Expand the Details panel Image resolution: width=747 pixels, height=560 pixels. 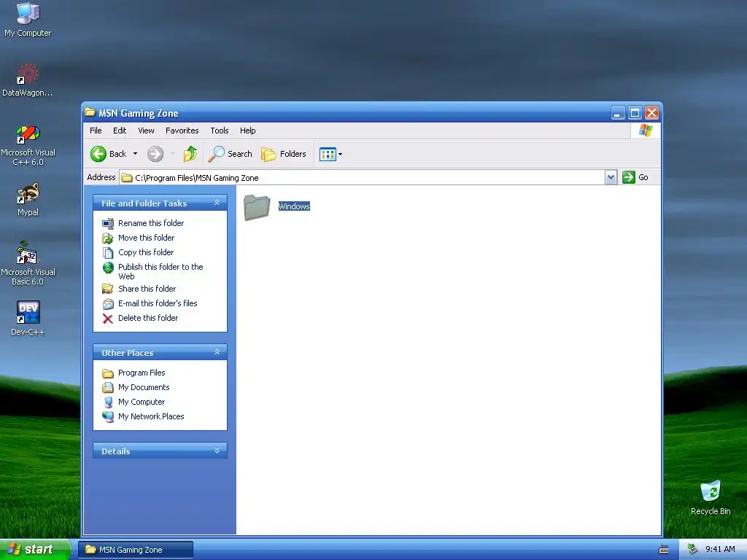point(217,451)
